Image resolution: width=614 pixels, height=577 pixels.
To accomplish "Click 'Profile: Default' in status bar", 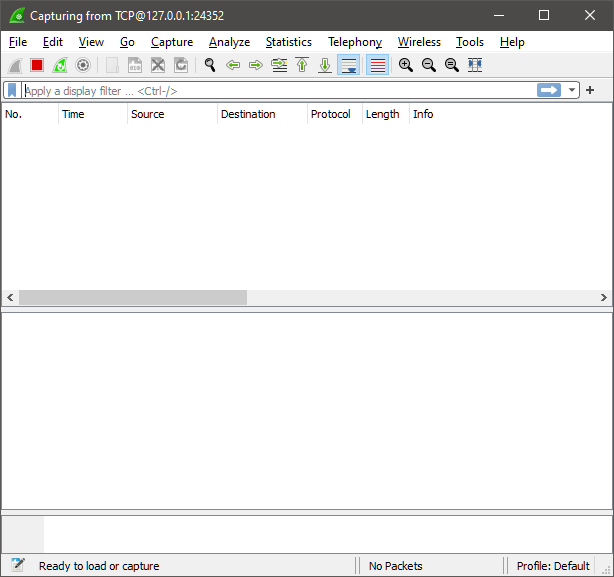I will (x=553, y=566).
